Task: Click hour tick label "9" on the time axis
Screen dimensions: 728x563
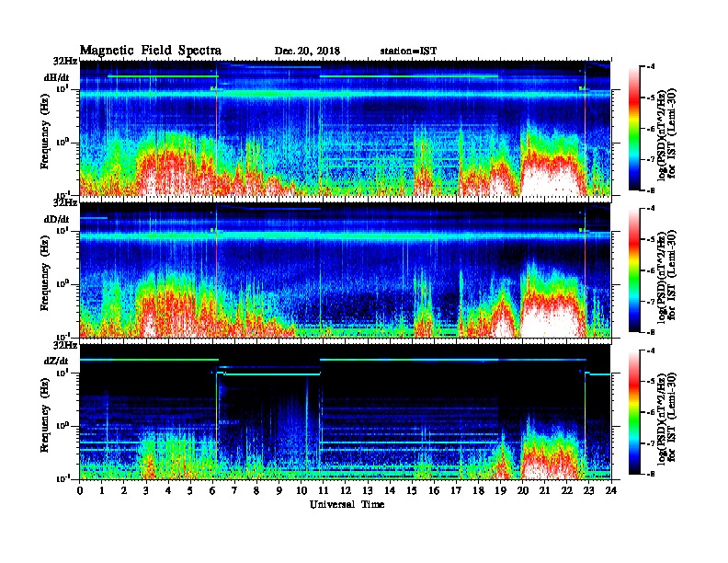Action: click(x=279, y=490)
